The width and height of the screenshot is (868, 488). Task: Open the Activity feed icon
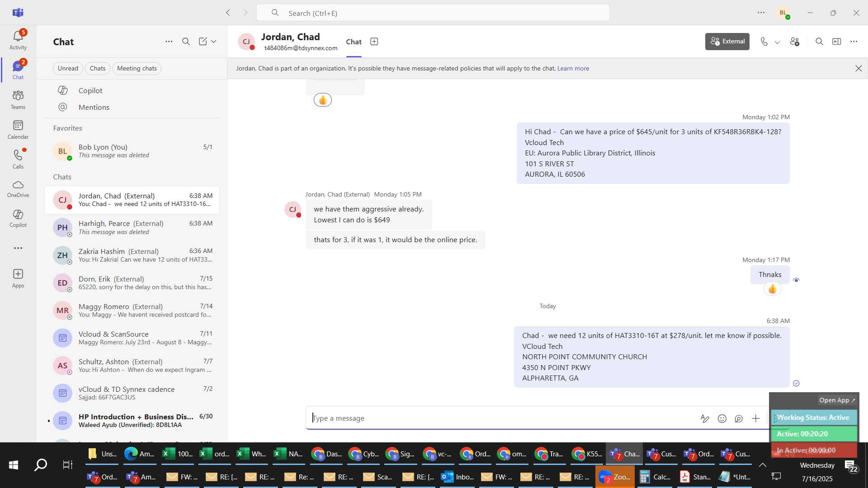point(18,40)
